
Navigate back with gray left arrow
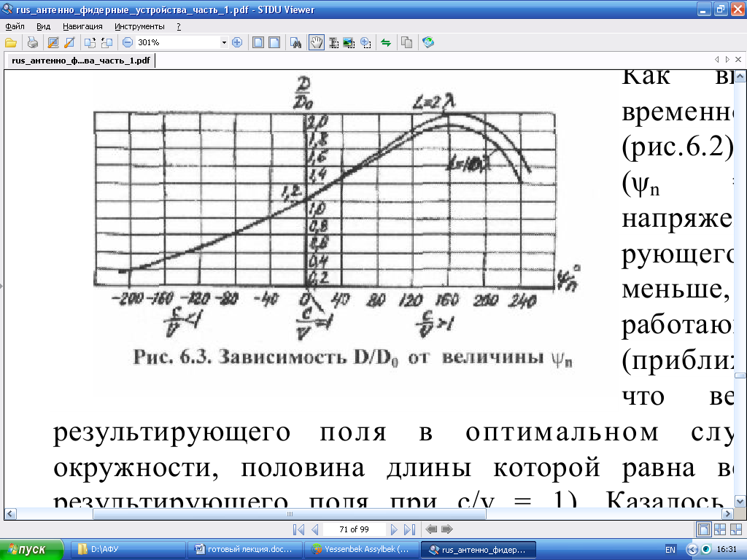pyautogui.click(x=431, y=529)
